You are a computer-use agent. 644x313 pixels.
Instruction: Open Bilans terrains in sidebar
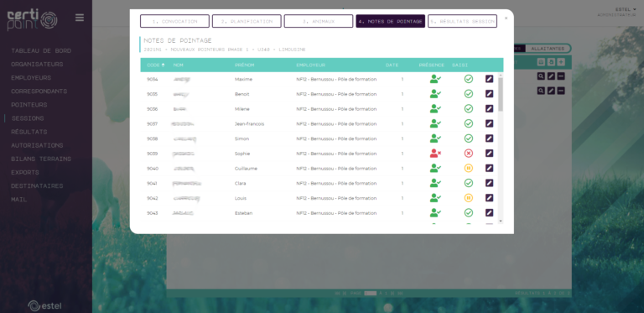point(41,159)
